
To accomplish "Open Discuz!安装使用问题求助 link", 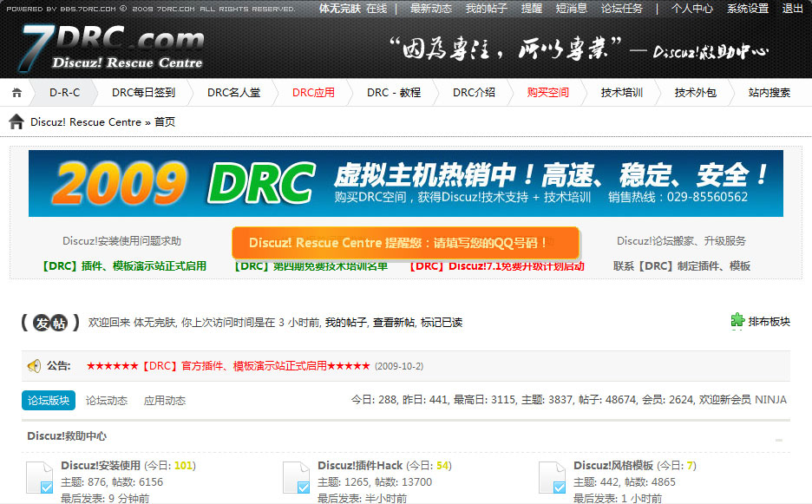I will pos(121,241).
